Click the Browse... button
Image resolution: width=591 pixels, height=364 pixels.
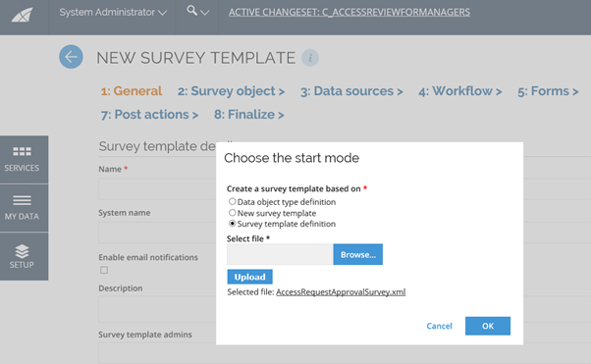pyautogui.click(x=357, y=254)
